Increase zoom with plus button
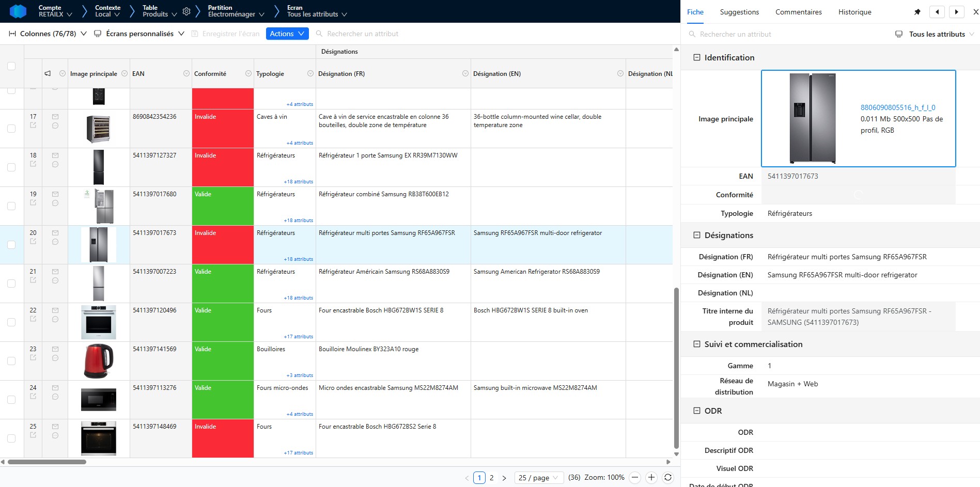Viewport: 980px width, 487px height. click(651, 478)
